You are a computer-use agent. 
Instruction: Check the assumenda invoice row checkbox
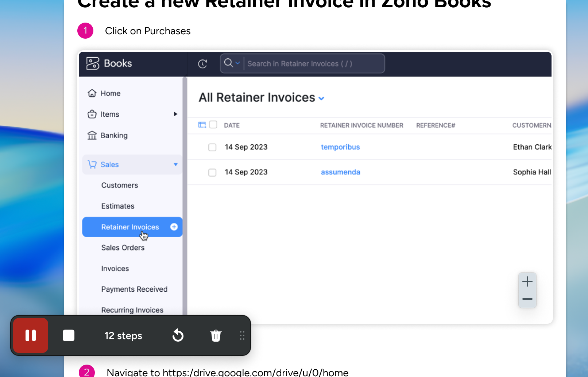(x=212, y=172)
